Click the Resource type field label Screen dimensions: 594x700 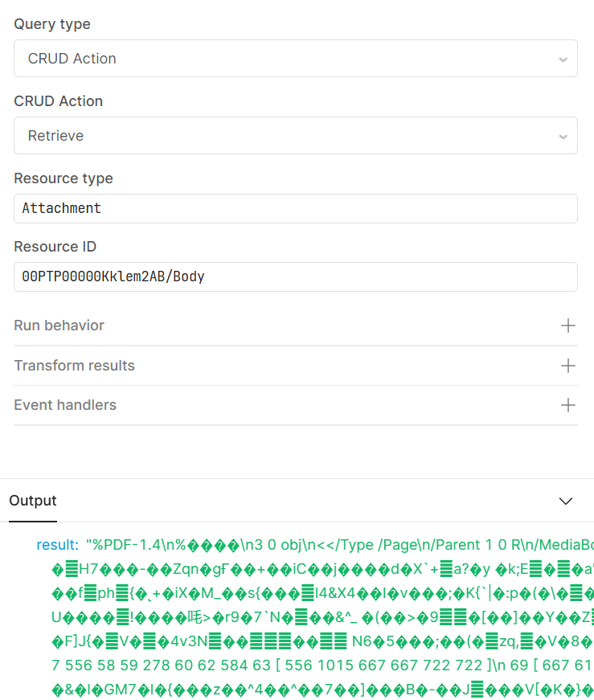63,178
